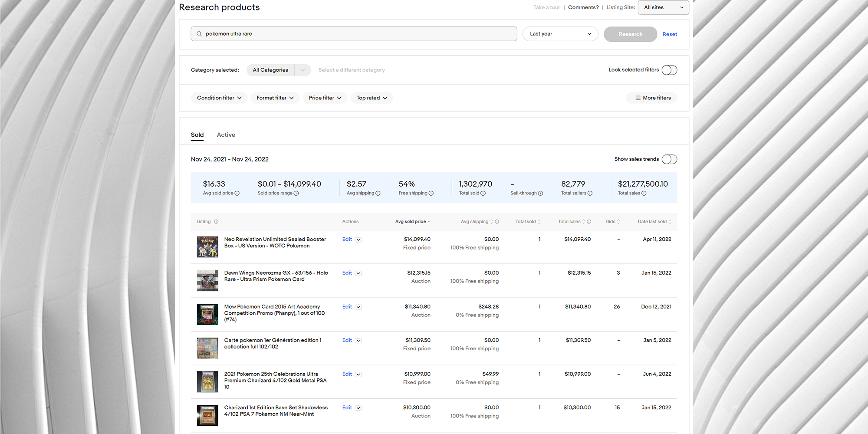Toggle Lock selected filters switch
868x434 pixels.
[x=669, y=70]
